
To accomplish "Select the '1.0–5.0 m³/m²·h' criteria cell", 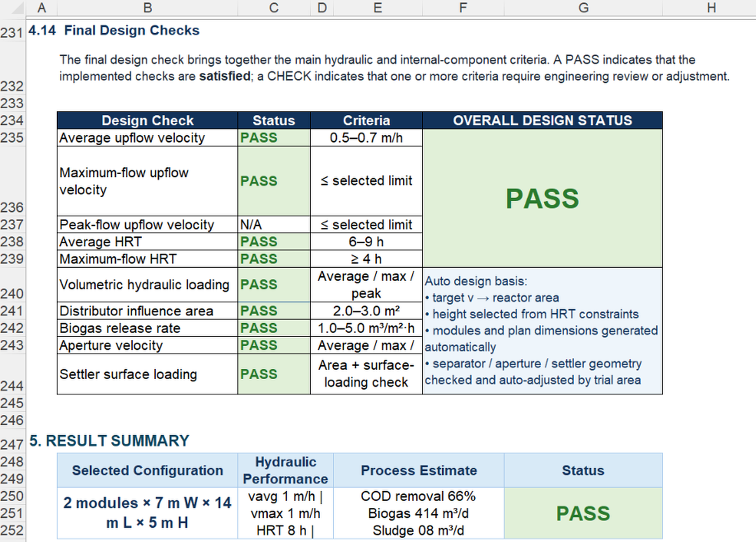I will click(x=366, y=328).
